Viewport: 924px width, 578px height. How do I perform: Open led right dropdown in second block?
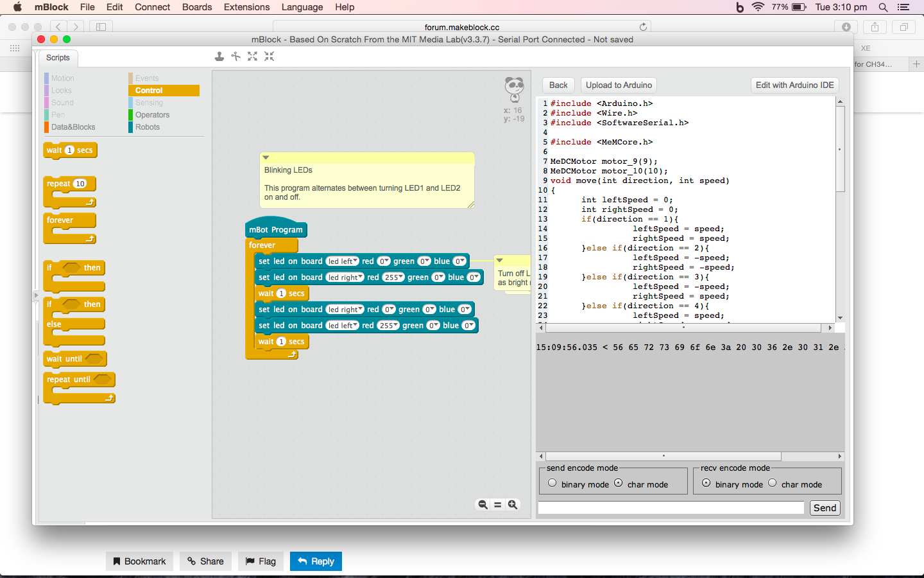pyautogui.click(x=345, y=277)
